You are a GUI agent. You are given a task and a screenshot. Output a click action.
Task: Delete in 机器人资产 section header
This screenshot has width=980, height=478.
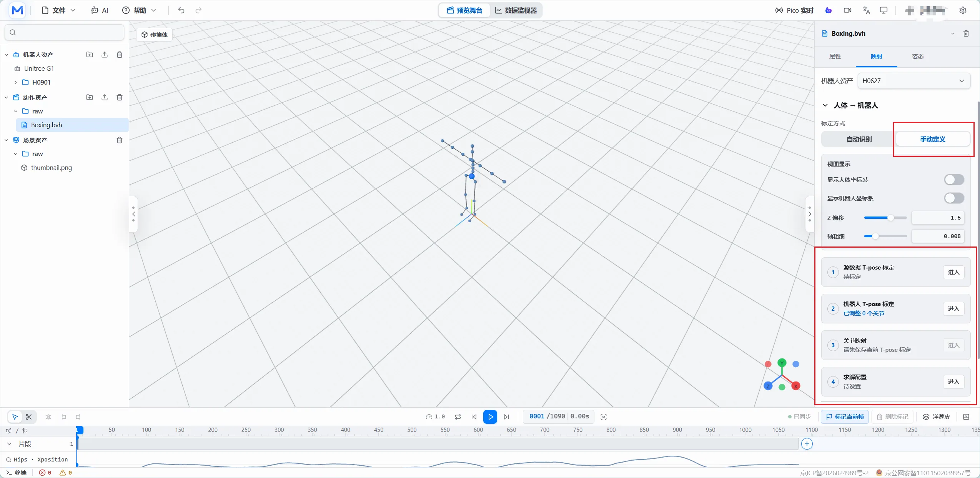120,55
